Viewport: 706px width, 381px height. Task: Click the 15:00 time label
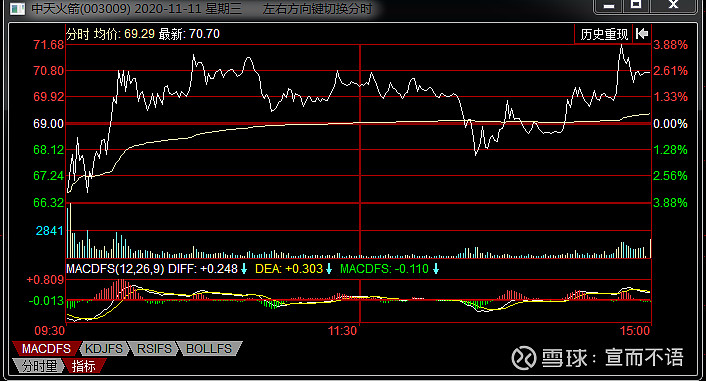tap(635, 331)
